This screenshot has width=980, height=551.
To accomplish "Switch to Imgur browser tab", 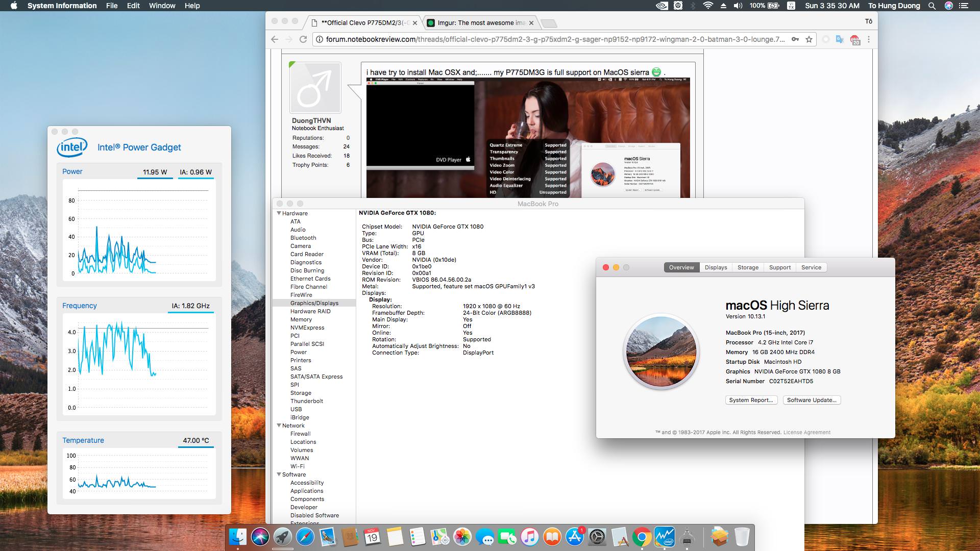I will (480, 23).
